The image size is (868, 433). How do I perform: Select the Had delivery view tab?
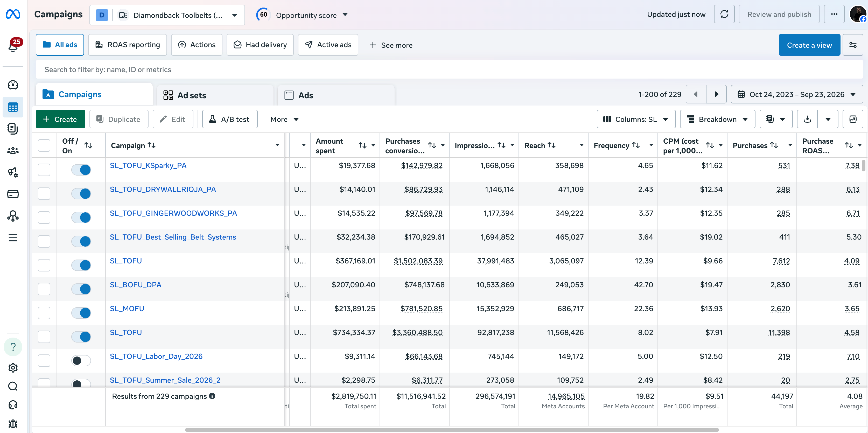(x=260, y=45)
